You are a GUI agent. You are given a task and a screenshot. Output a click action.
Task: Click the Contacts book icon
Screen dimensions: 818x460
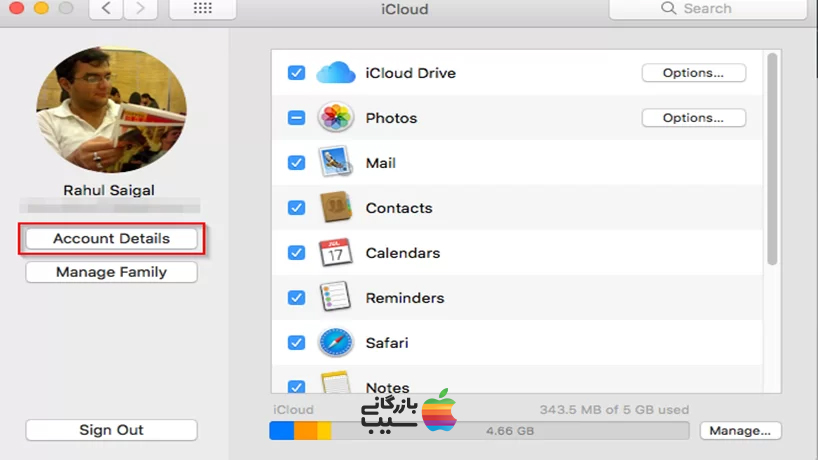(335, 207)
